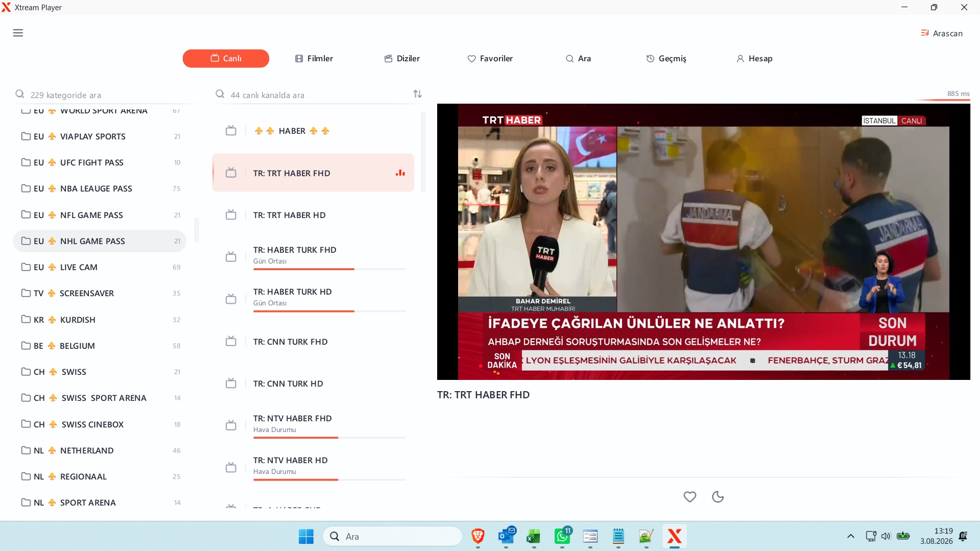
Task: Play the TR: NTV HABER FHD channel
Action: tap(313, 425)
